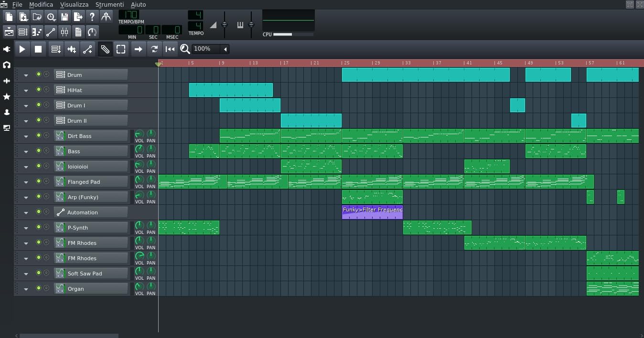Open the Modifica menu

click(x=41, y=4)
